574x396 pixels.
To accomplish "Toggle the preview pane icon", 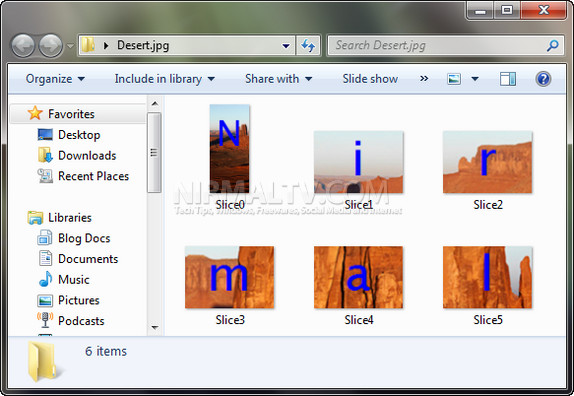I will pos(508,79).
